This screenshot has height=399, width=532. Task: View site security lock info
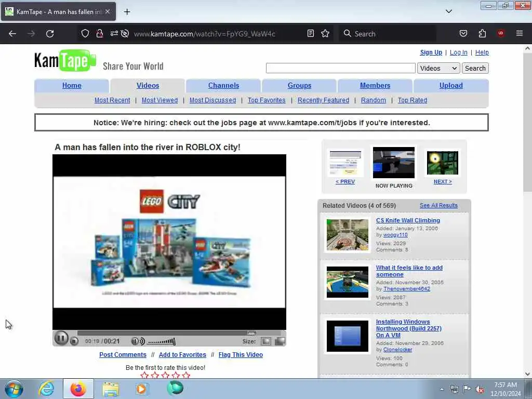point(99,33)
